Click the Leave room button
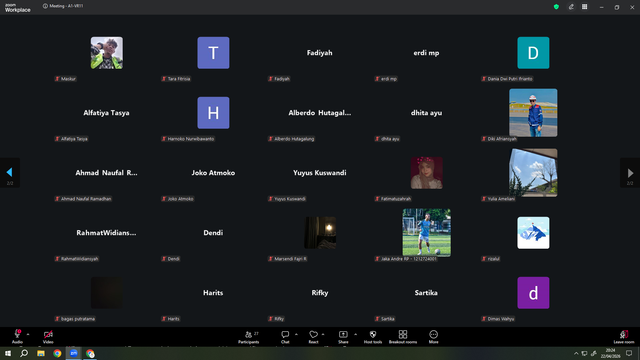Viewport: 640px width, 360px height. coord(624,337)
